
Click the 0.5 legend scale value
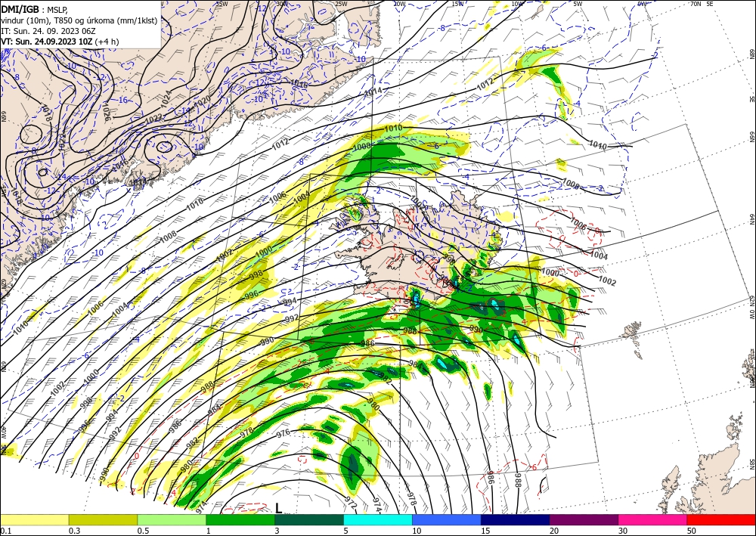pos(143,531)
